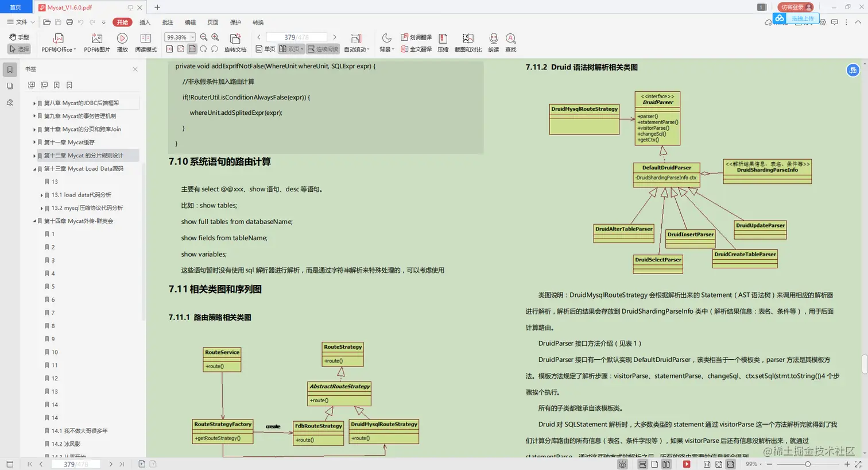Screen dimensions: 868x470
Task: Open 第十二章 Mycat 的分片规则设计 bookmark
Action: point(83,156)
